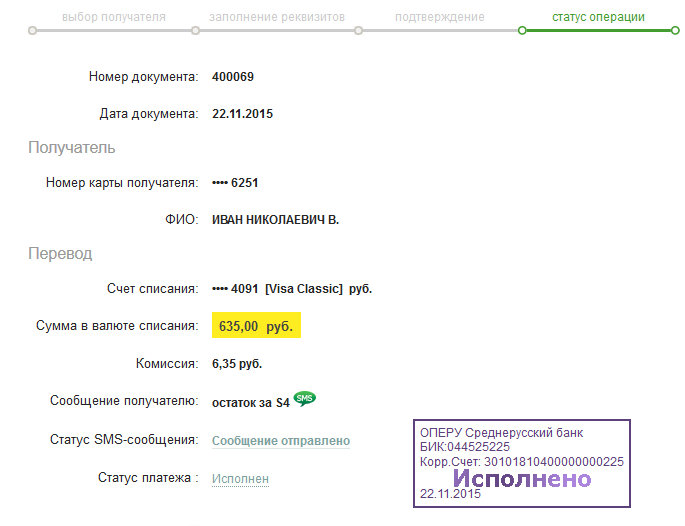Click the 'Статус SMS-сообщения:' label

point(125,439)
